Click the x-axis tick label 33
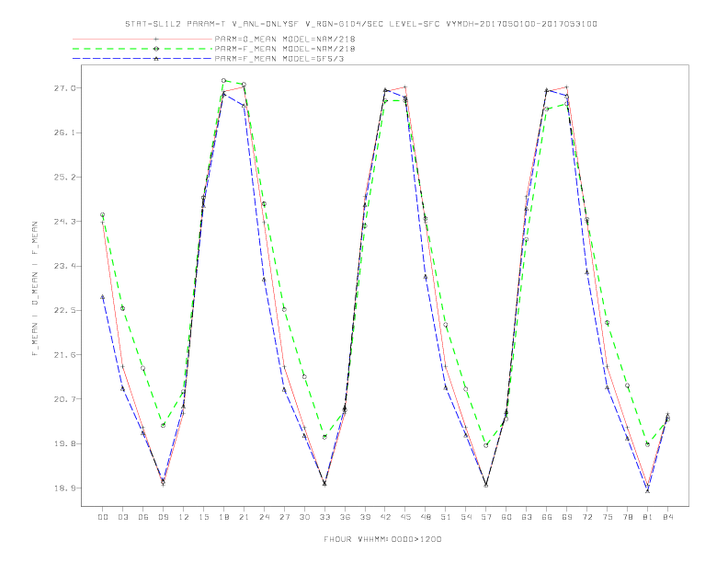The height and width of the screenshot is (563, 728). point(324,517)
